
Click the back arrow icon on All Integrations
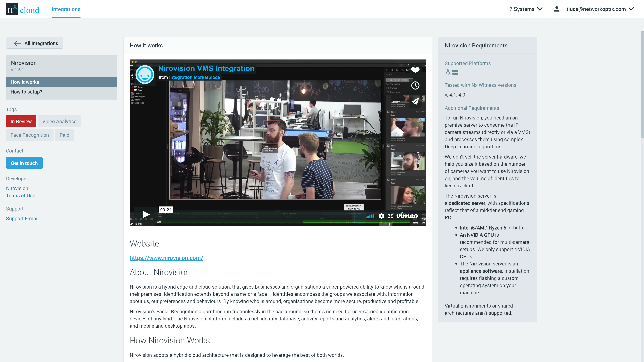click(x=17, y=43)
